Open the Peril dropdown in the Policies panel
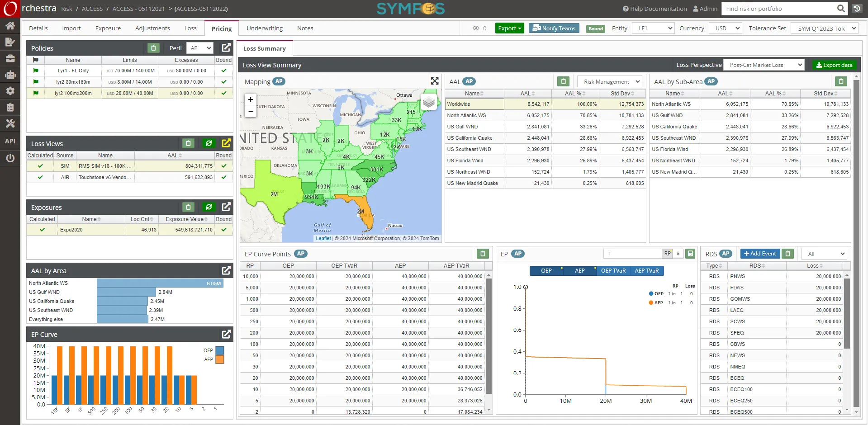This screenshot has width=868, height=425. (x=200, y=48)
